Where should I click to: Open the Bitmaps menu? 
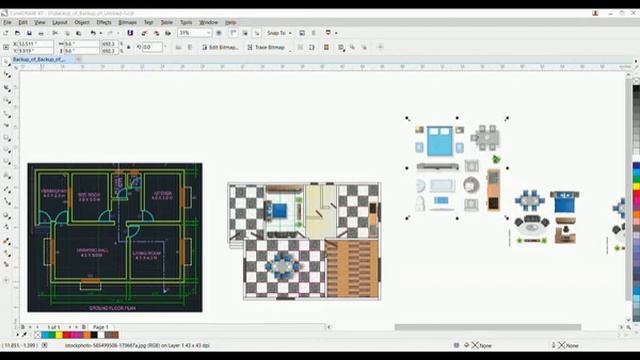[127, 22]
